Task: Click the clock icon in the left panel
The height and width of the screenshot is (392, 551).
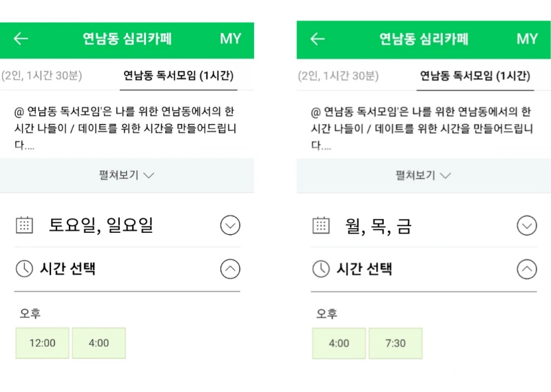Action: point(24,269)
